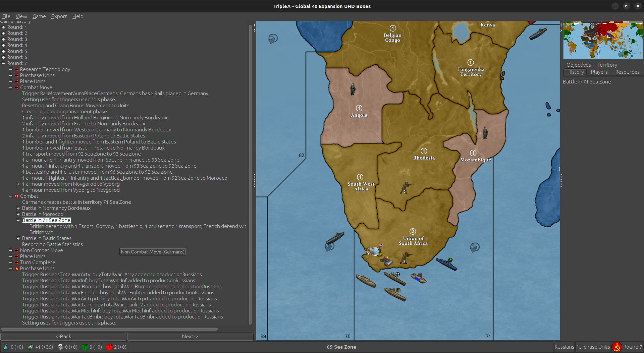
Task: Select the soldier unit in Angola
Action: click(x=353, y=89)
